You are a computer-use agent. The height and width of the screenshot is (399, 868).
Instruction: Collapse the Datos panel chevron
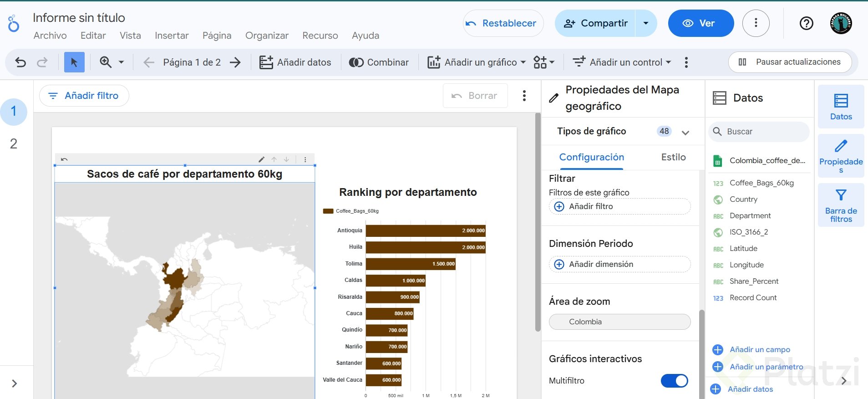[x=844, y=381]
